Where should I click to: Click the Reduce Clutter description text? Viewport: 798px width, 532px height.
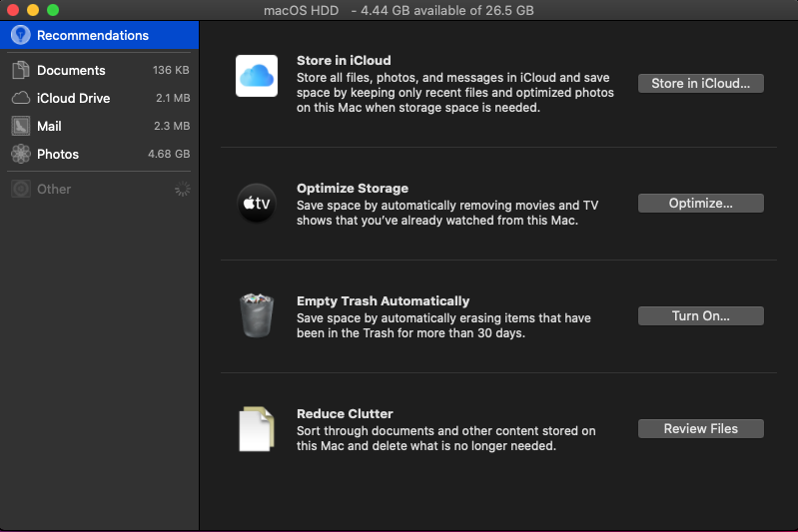click(446, 438)
